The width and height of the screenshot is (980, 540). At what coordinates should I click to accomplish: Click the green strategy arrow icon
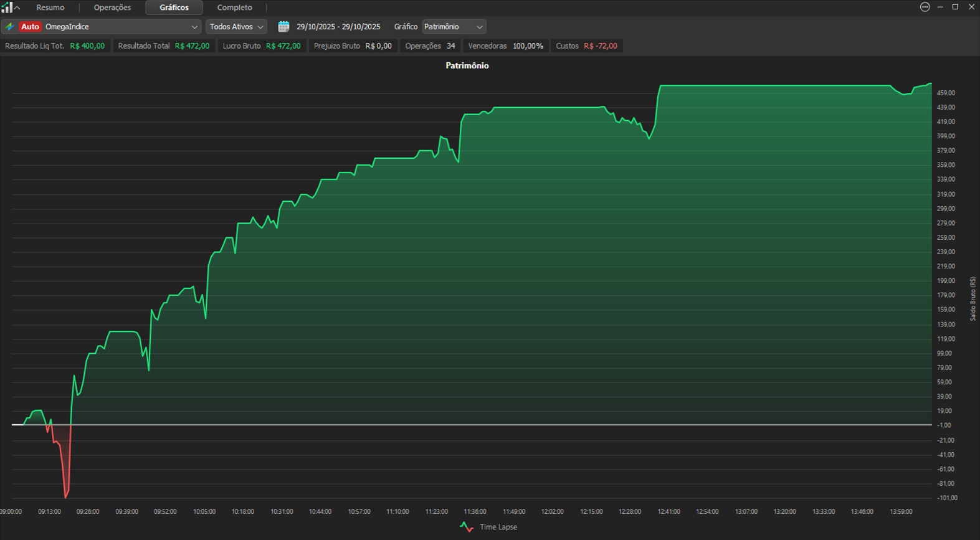pyautogui.click(x=10, y=27)
